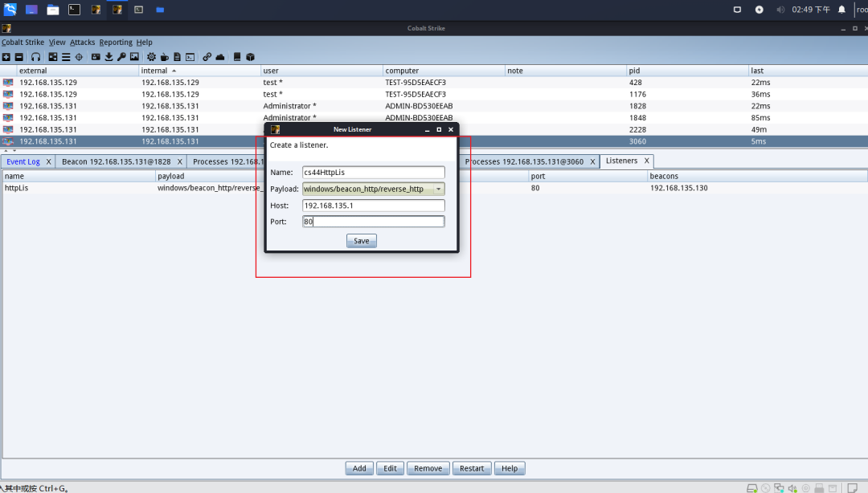Click the coffee cup Java applet attack icon
This screenshot has width=868, height=493.
coord(165,57)
